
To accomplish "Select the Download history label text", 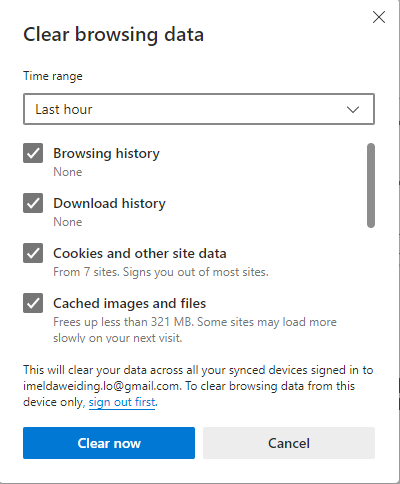I will click(109, 203).
